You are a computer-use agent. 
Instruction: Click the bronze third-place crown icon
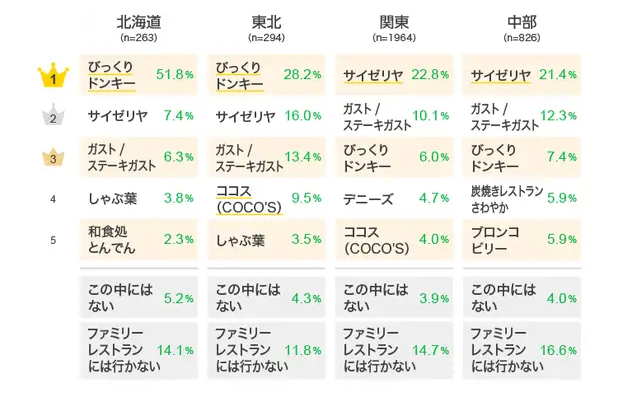pos(53,156)
